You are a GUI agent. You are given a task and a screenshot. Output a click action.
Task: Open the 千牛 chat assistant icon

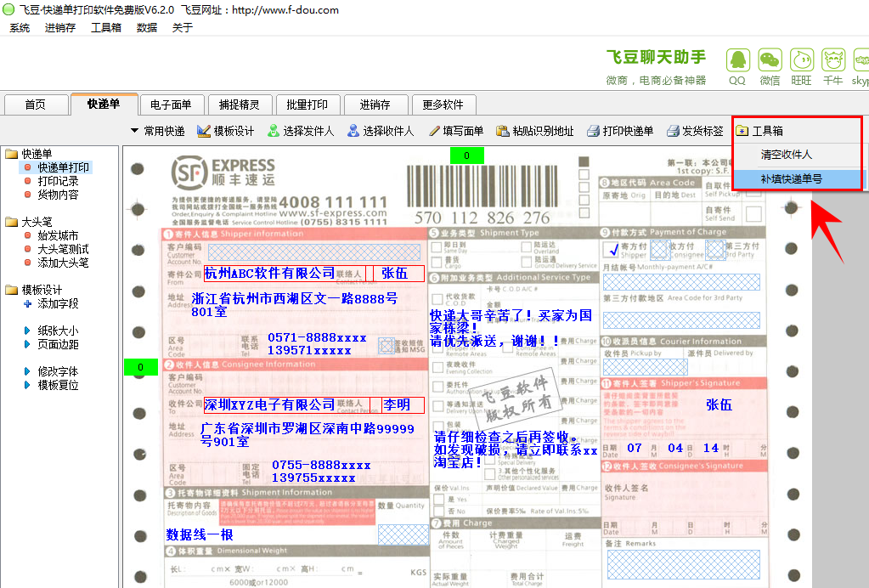(x=833, y=59)
